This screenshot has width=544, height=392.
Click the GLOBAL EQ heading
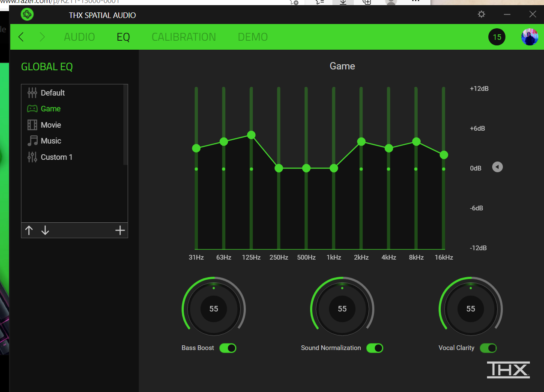click(47, 67)
